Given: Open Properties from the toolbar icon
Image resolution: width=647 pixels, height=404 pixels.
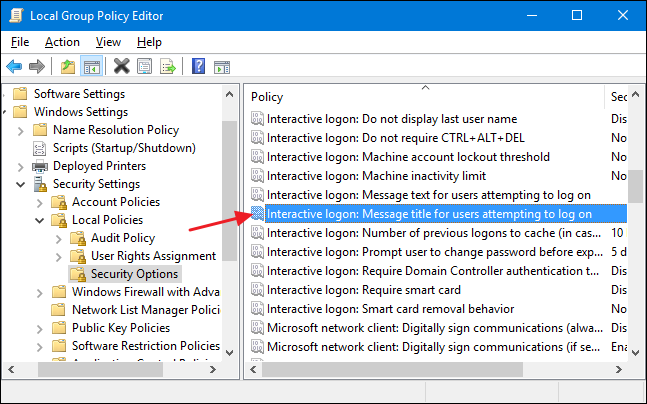Looking at the screenshot, I should [x=145, y=67].
